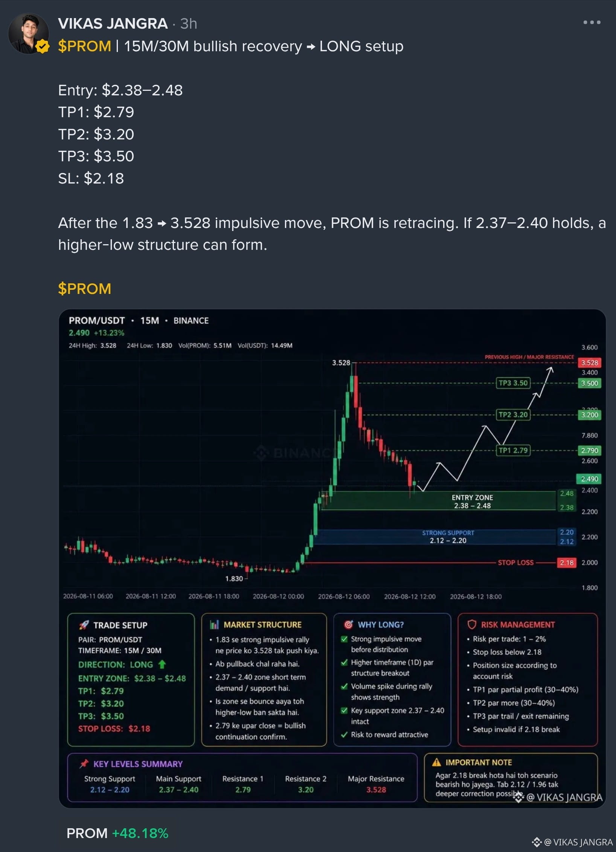Click the '2026-08-12 18:00' time axis label
Viewport: 616px width, 852px height.
pyautogui.click(x=476, y=597)
